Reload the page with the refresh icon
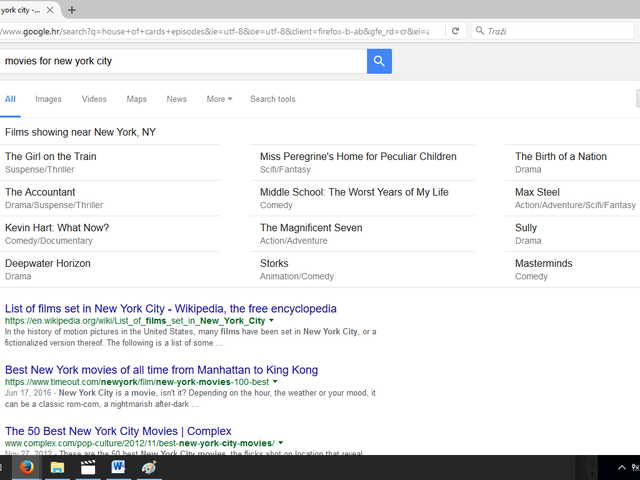 (x=456, y=31)
